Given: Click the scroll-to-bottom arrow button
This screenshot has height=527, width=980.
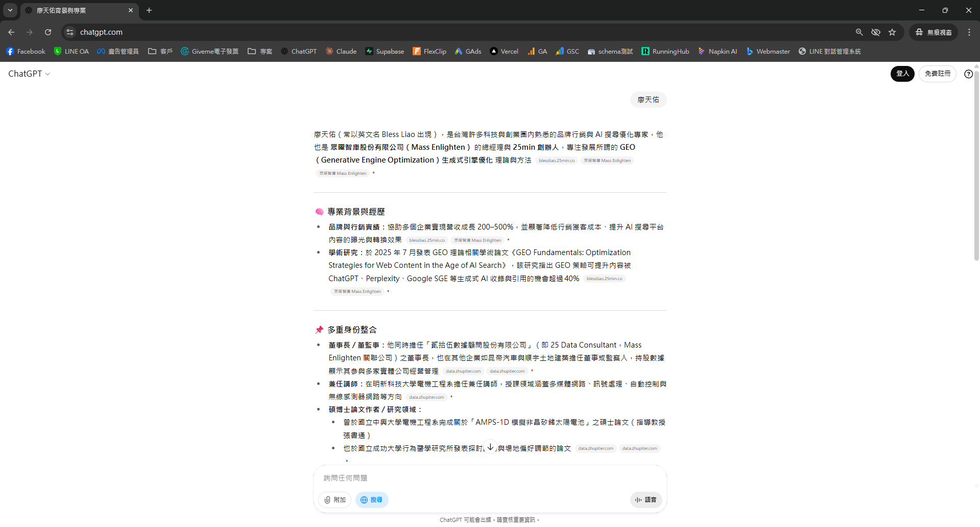Looking at the screenshot, I should 490,447.
